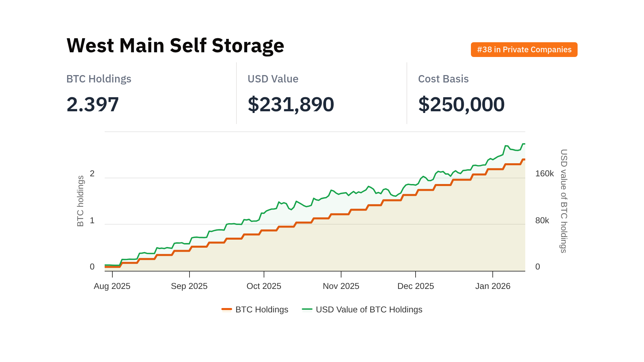Viewport: 644px width, 362px height.
Task: Click the Cost Basis heading label
Action: pos(443,79)
